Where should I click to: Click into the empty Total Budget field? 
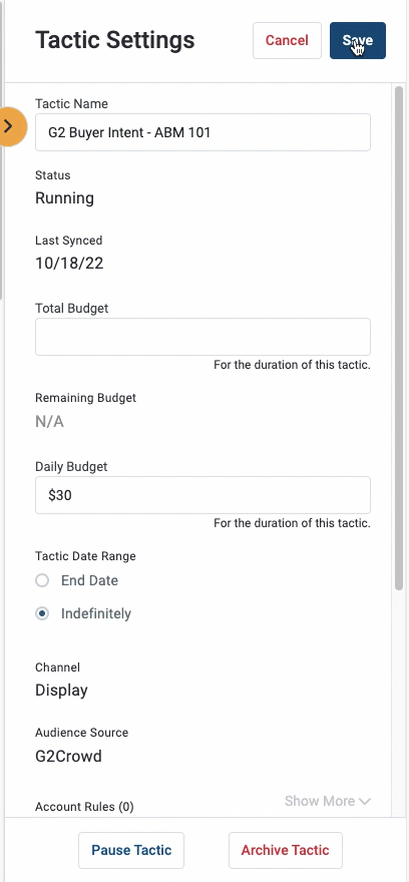coord(203,336)
